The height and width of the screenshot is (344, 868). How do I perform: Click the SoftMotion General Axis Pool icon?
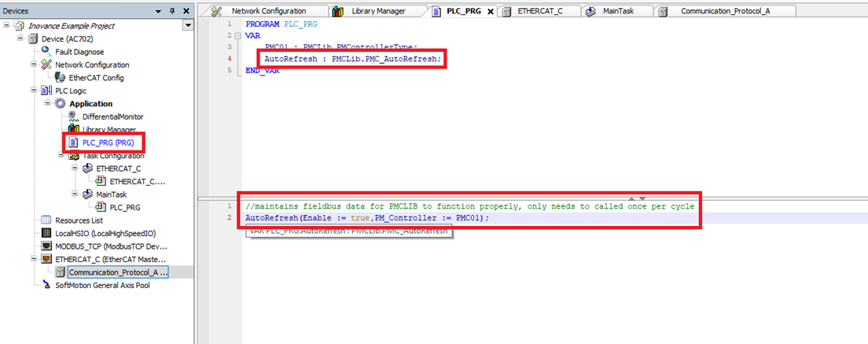[x=46, y=285]
